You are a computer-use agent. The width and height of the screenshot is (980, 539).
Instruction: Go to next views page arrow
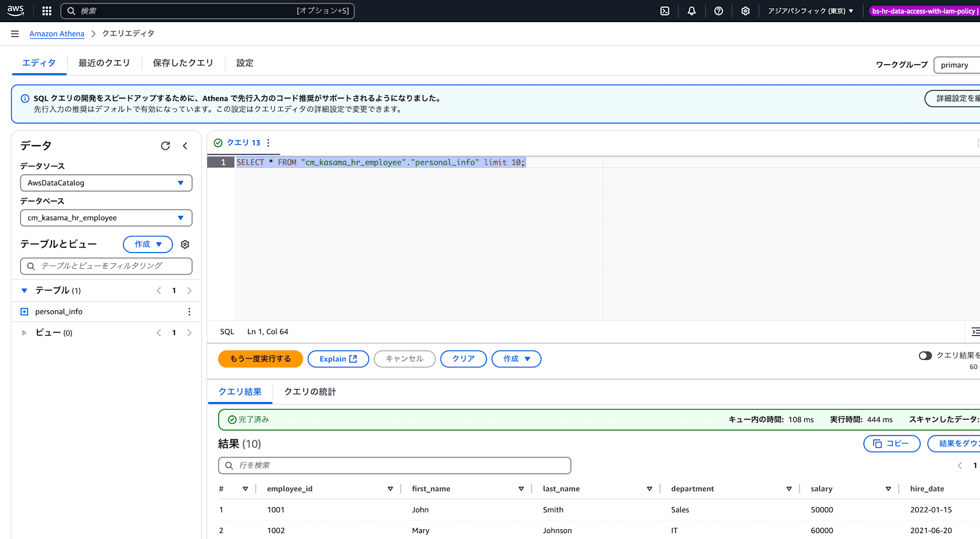pyautogui.click(x=189, y=333)
